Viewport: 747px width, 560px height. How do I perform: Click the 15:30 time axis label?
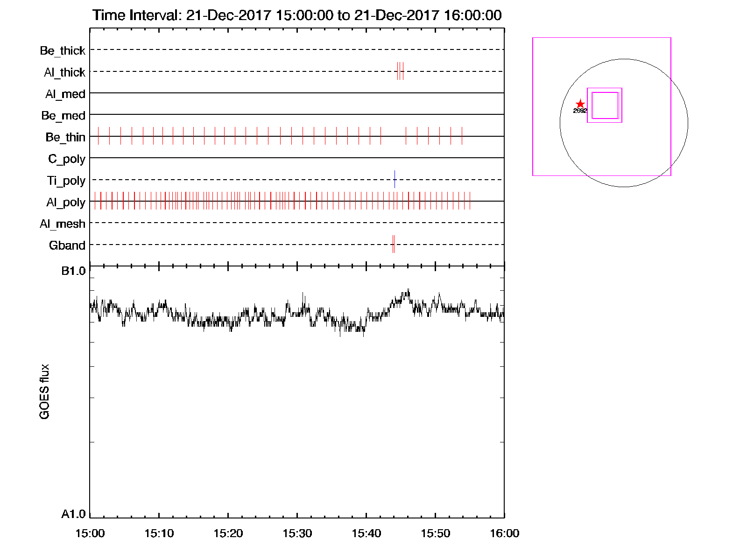coord(297,533)
